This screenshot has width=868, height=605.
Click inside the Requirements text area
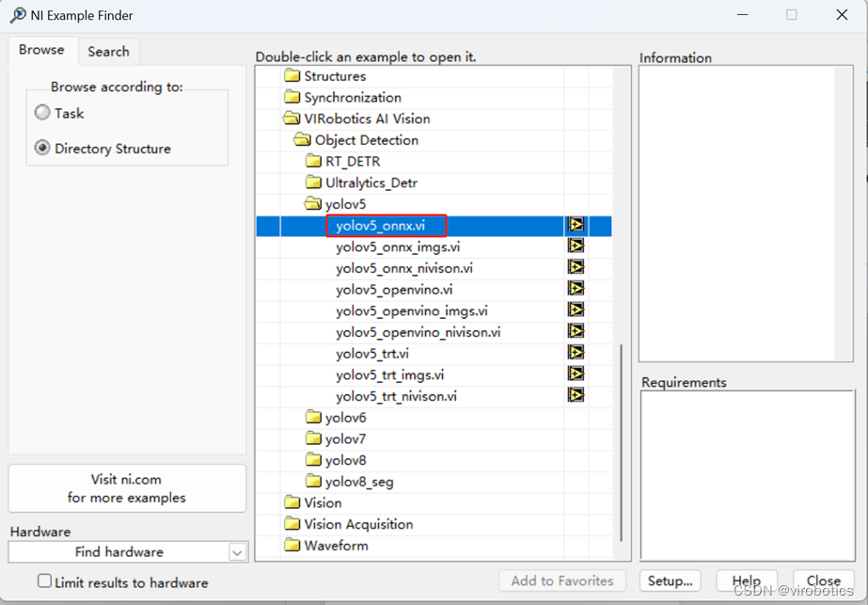tap(748, 475)
